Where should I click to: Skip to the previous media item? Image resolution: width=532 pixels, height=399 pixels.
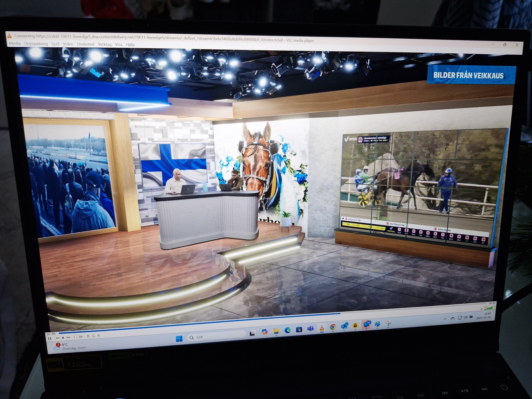58,338
